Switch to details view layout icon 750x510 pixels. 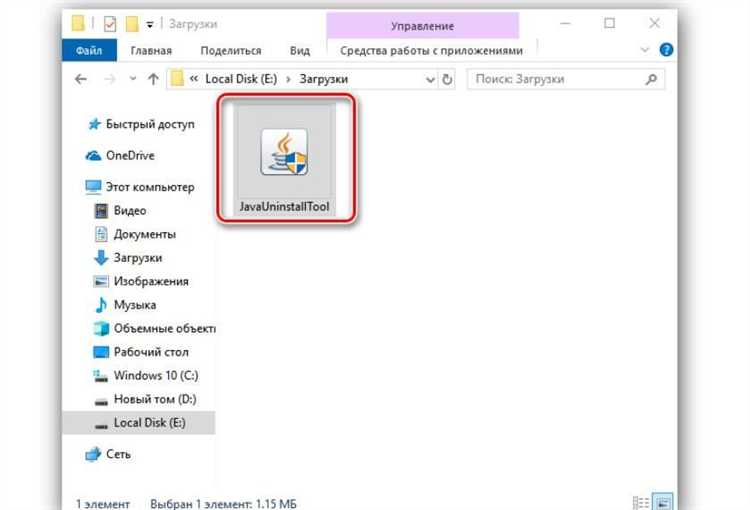(x=640, y=503)
